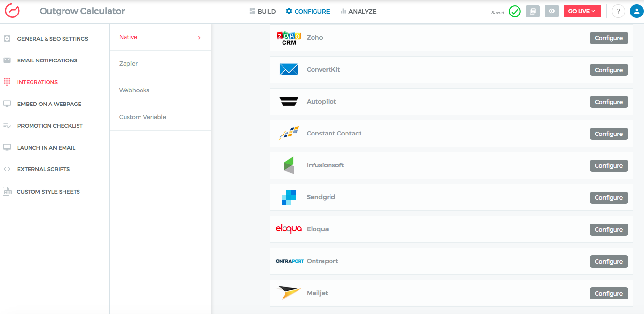Select the Zapier tab
Image resolution: width=644 pixels, height=314 pixels.
tap(160, 64)
